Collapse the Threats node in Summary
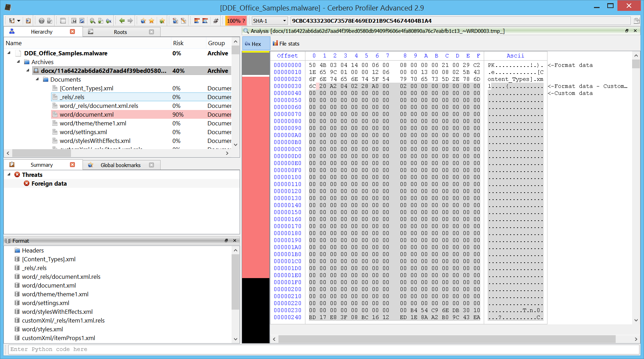This screenshot has width=644, height=359. click(9, 174)
